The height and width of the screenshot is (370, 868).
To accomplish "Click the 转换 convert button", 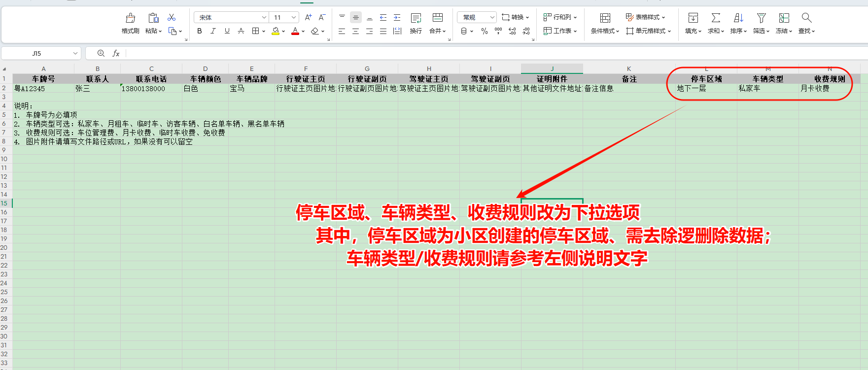I will pos(515,17).
